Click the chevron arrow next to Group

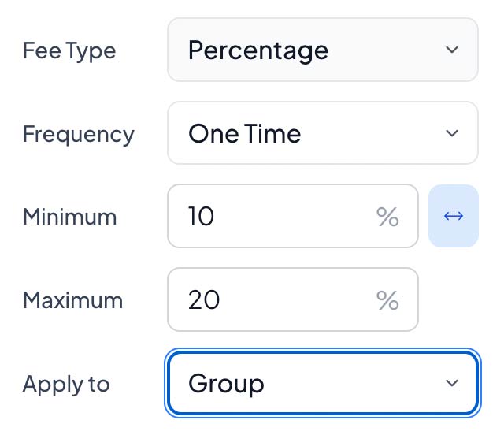coord(452,383)
